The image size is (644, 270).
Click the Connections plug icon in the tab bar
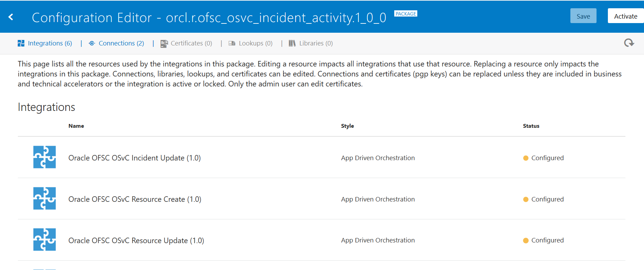(92, 43)
